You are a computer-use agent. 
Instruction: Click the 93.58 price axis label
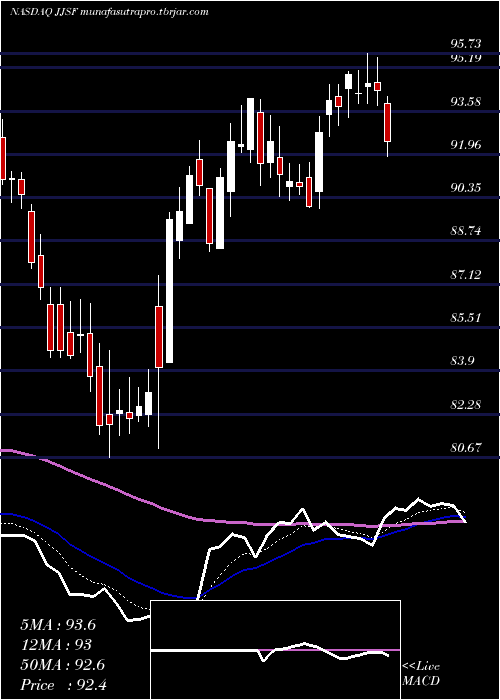click(x=466, y=101)
